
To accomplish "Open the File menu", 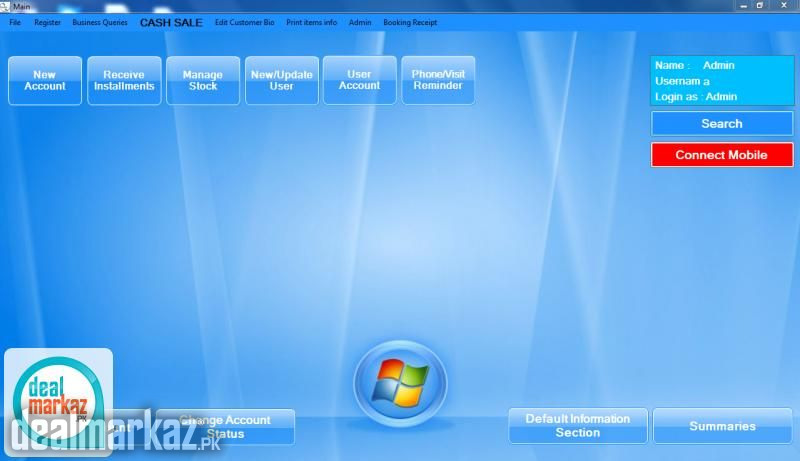I will [15, 22].
